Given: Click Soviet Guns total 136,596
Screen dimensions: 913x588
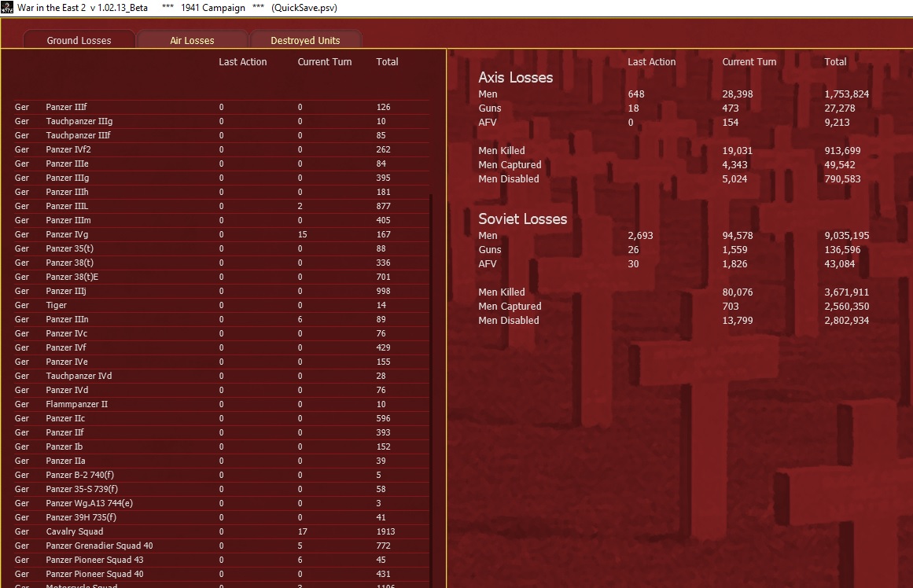Looking at the screenshot, I should 842,250.
